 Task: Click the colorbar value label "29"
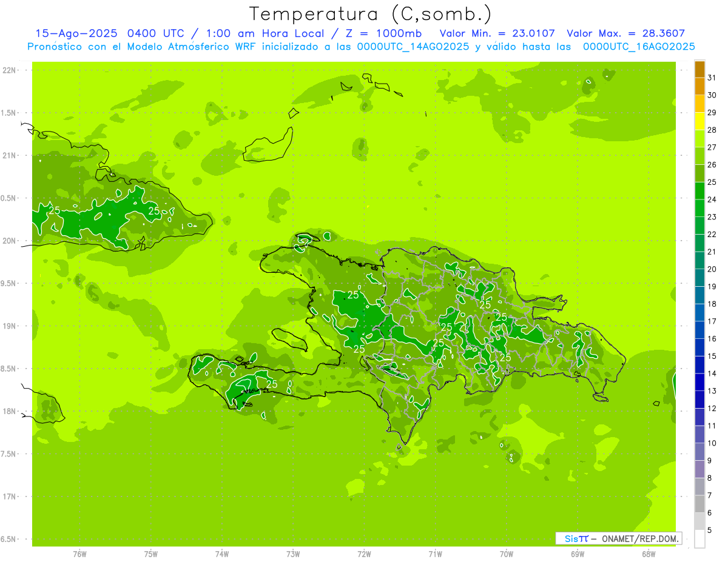[712, 112]
